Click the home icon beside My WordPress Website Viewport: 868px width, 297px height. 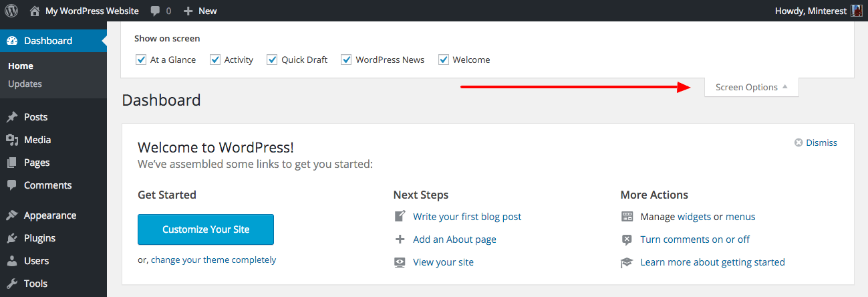[35, 11]
